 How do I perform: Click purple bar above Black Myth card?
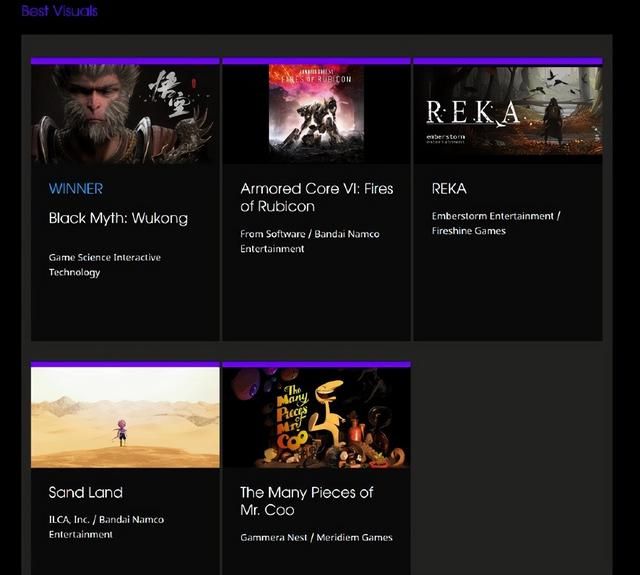pyautogui.click(x=125, y=61)
